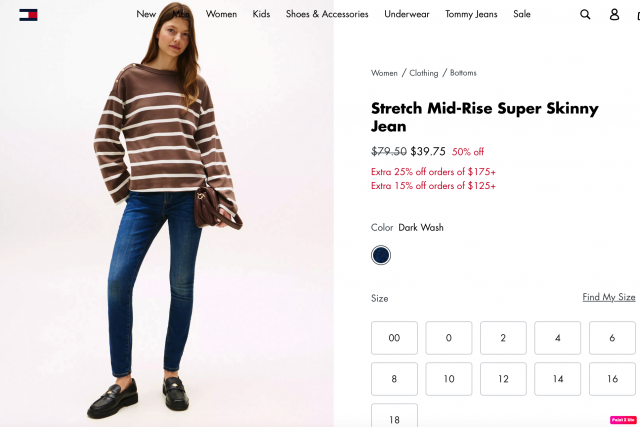Pick size 10
This screenshot has width=640, height=427.
click(x=449, y=379)
